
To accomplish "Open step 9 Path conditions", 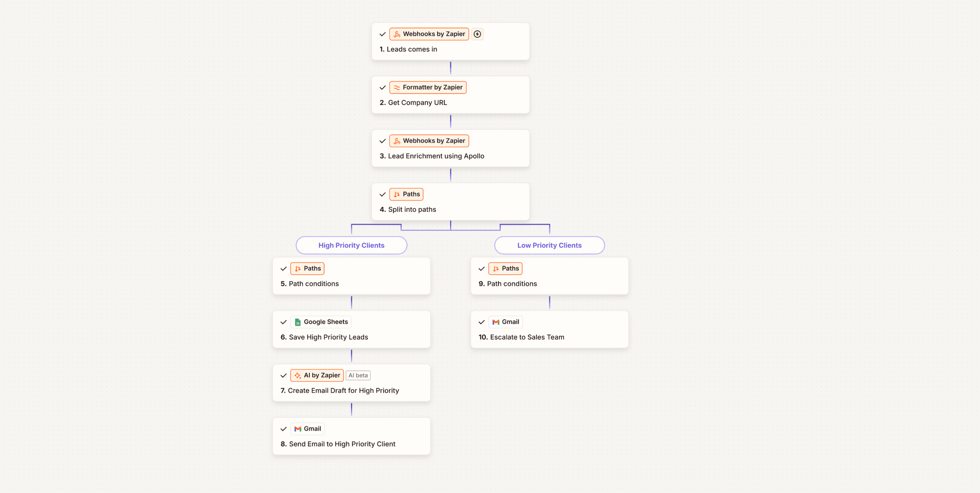I will click(x=512, y=284).
